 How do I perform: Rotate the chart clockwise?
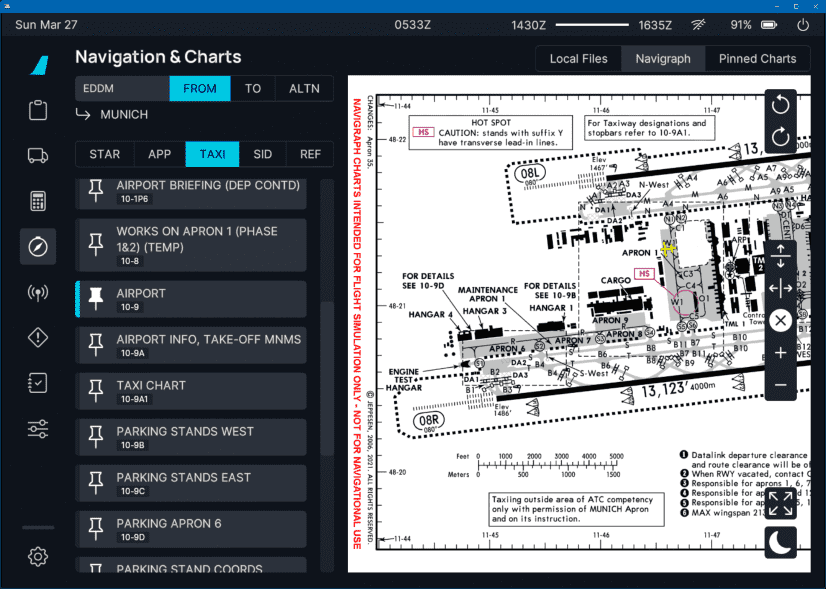tap(780, 137)
